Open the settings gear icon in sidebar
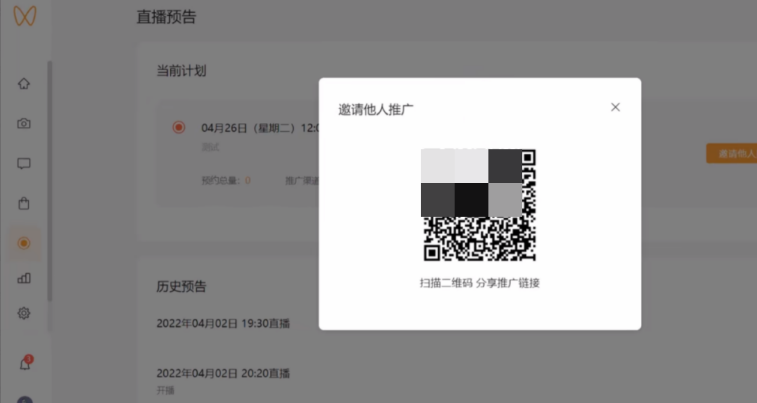757x403 pixels. pyautogui.click(x=24, y=313)
